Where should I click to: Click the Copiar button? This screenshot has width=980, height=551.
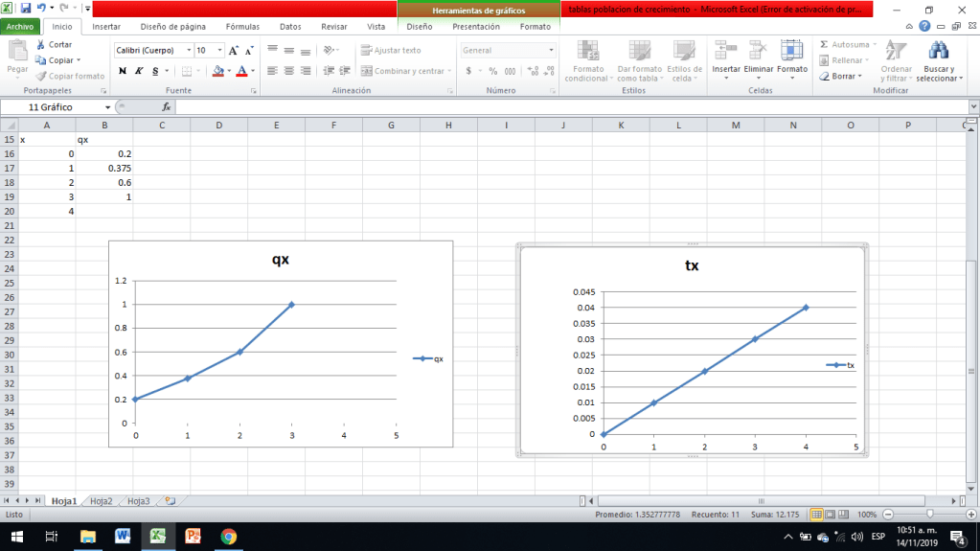58,60
